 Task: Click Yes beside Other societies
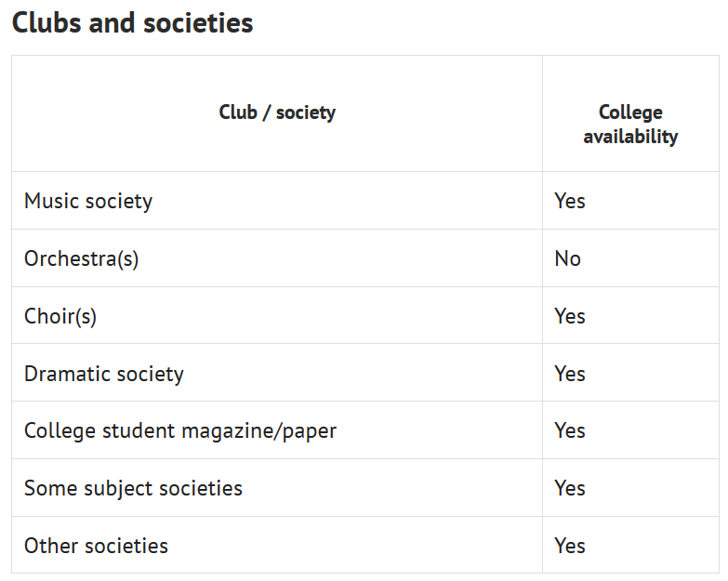point(570,547)
